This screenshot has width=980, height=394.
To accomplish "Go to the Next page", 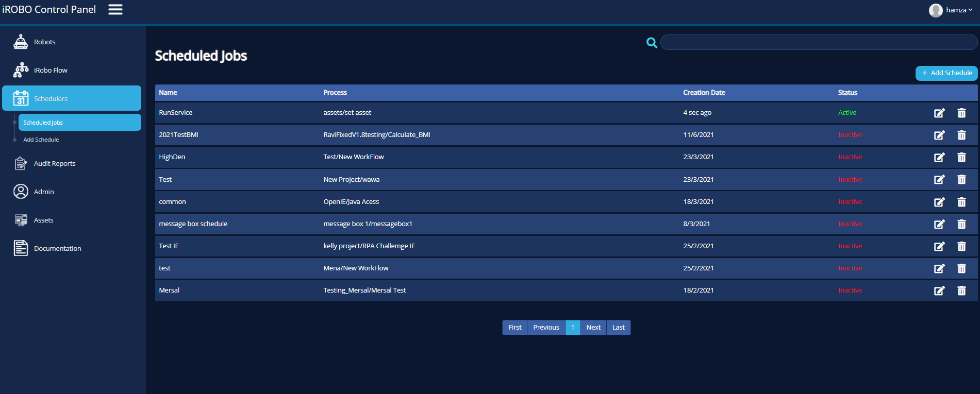I will (x=593, y=328).
